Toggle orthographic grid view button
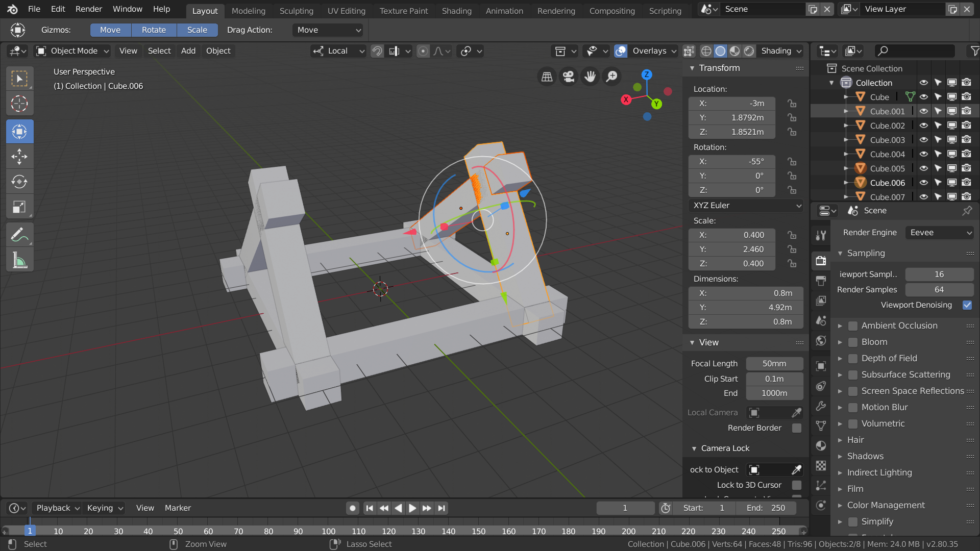This screenshot has width=980, height=551. [547, 77]
